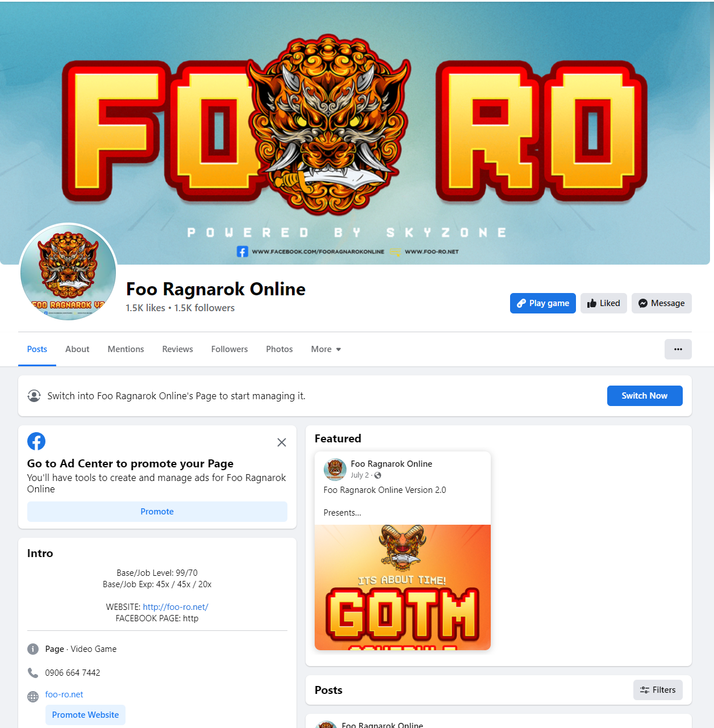Switch to the About tab
Image resolution: width=714 pixels, height=728 pixels.
point(77,349)
